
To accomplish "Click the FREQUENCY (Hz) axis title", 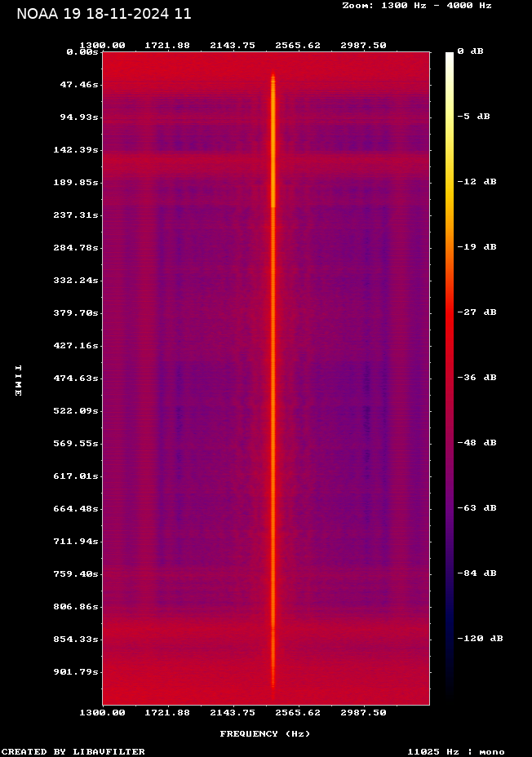I will (265, 733).
